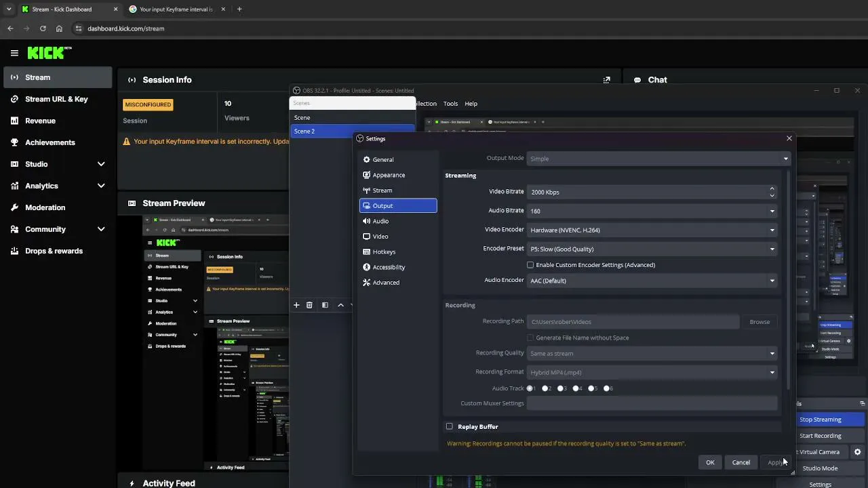Enable the Replay Buffer checkbox
The height and width of the screenshot is (488, 868).
point(449,426)
